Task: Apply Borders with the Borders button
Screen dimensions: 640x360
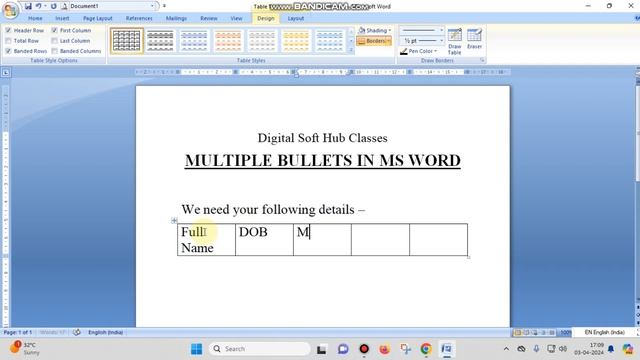Action: (x=371, y=41)
